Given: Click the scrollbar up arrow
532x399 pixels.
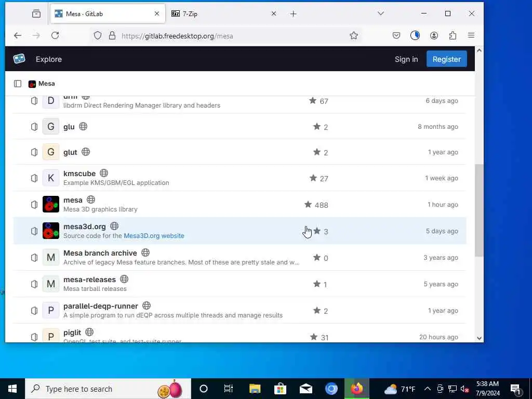Looking at the screenshot, I should (479, 50).
